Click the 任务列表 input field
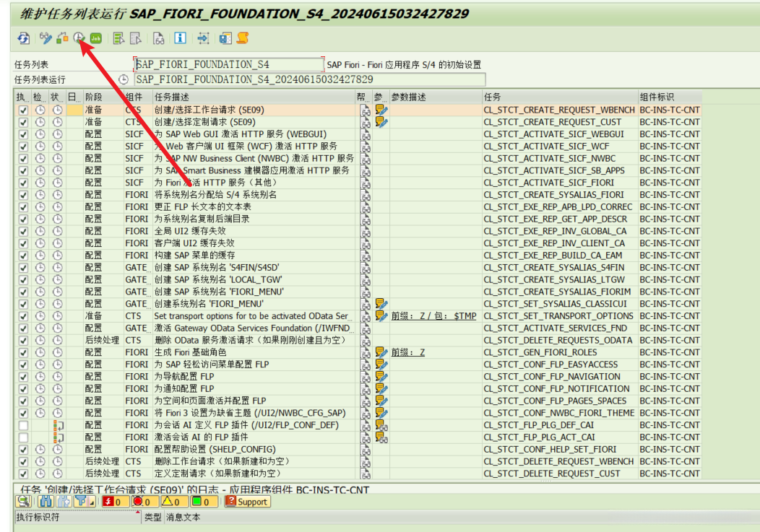Image resolution: width=760 pixels, height=532 pixels. tap(229, 64)
